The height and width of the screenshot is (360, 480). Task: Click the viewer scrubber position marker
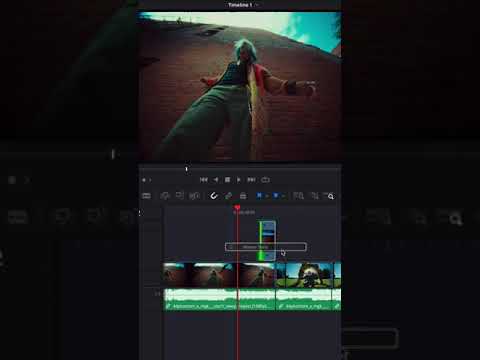[186, 169]
